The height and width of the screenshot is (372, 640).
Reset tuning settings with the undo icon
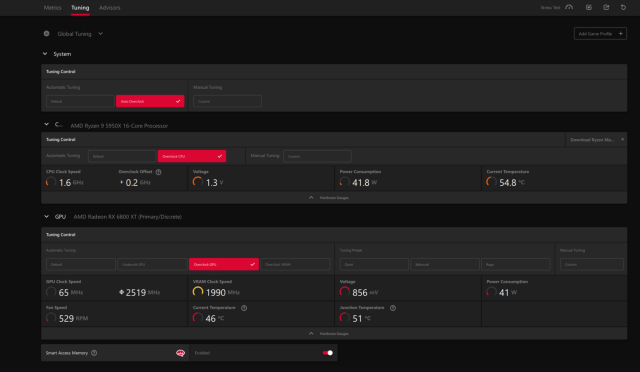pyautogui.click(x=623, y=7)
